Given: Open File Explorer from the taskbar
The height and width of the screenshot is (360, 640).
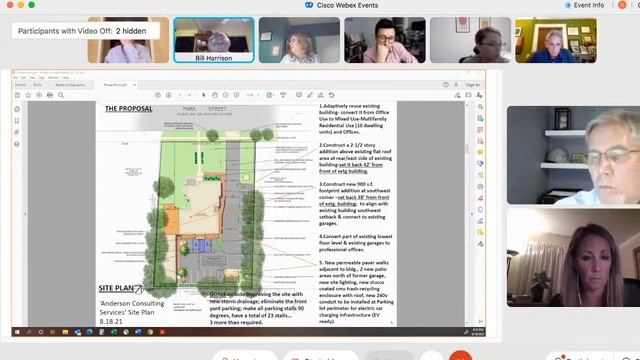Looking at the screenshot, I should pos(65,332).
